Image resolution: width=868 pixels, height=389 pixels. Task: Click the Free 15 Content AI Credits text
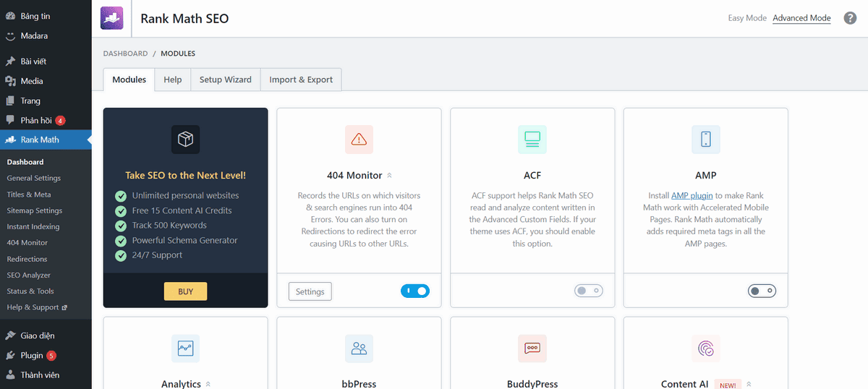point(182,210)
